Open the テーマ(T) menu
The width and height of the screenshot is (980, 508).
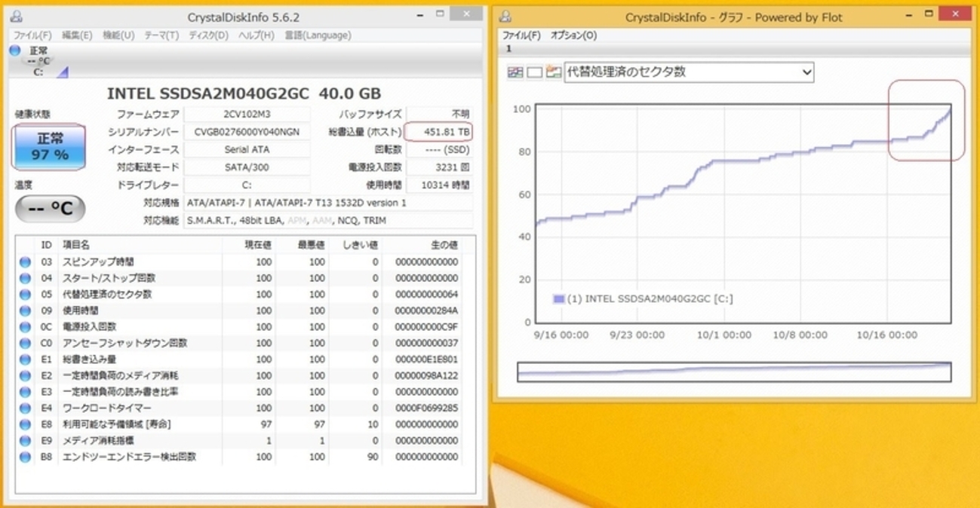161,35
